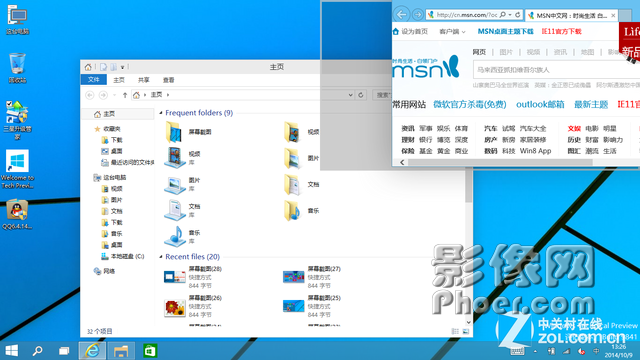Select the MSN中文网 browser tab
This screenshot has height=360, width=640.
click(571, 16)
